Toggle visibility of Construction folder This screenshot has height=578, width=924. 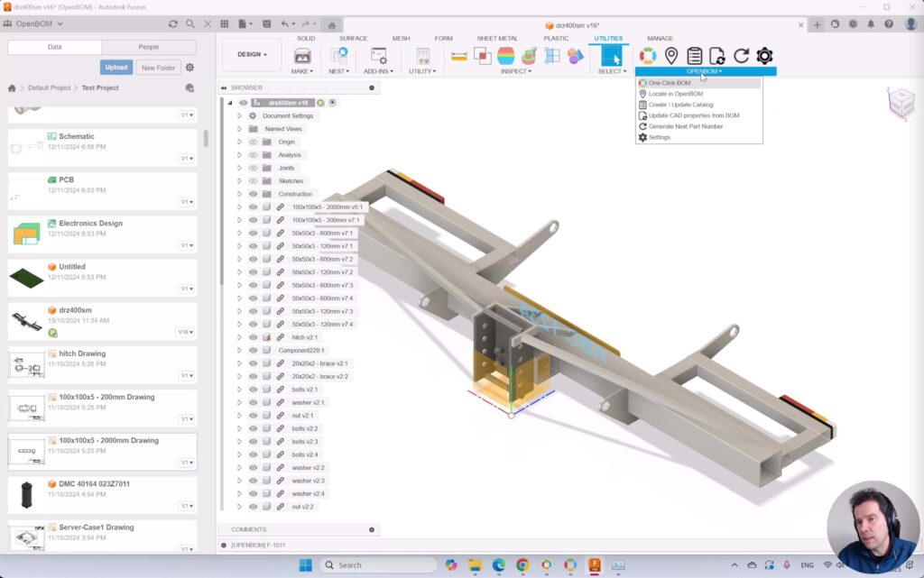[x=253, y=194]
